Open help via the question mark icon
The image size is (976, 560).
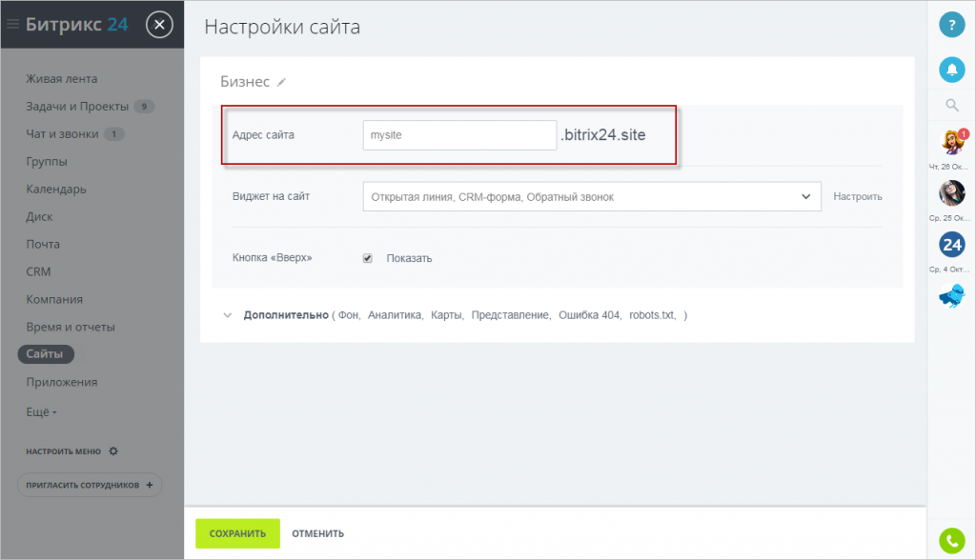pos(952,25)
